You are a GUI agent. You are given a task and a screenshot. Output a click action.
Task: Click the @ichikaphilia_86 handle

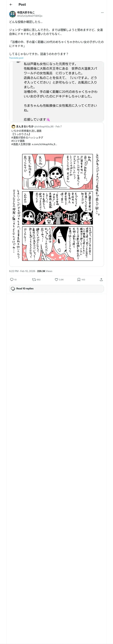click(44, 127)
